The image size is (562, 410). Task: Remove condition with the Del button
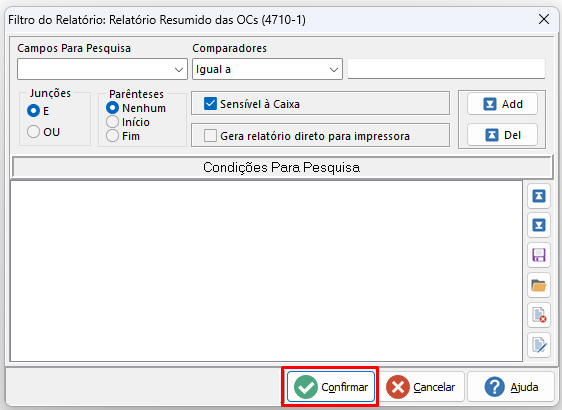[502, 135]
